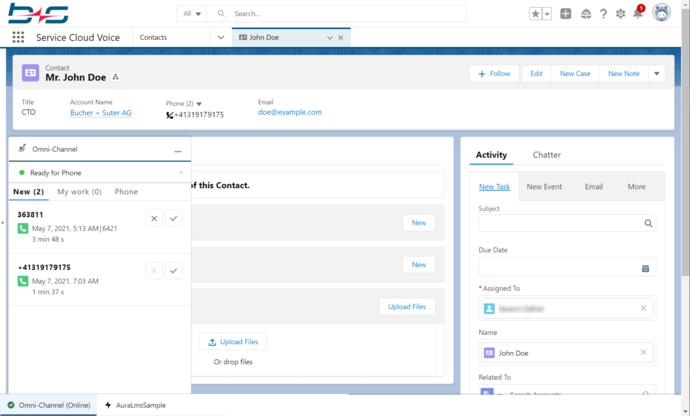Click the New Case button
Viewport: 690px width, 416px height.
[575, 74]
